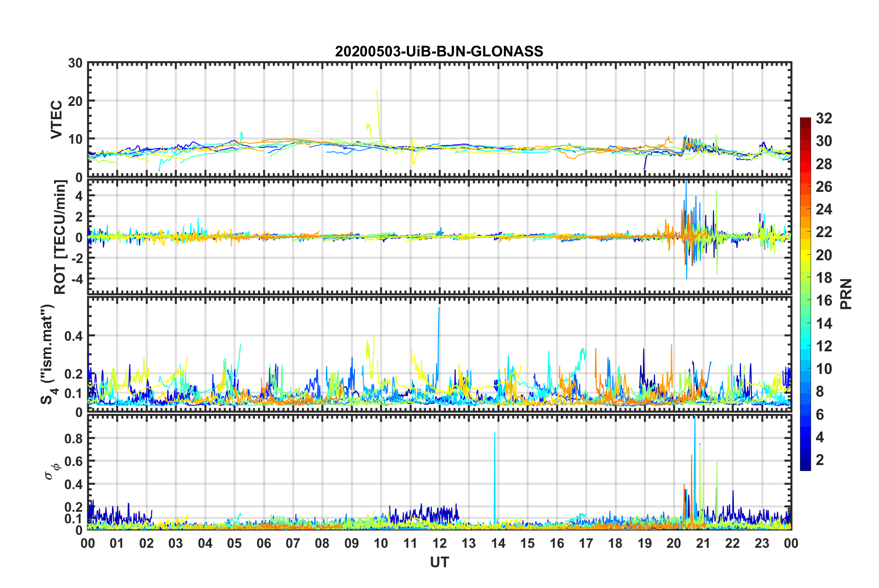The height and width of the screenshot is (588, 879).
Task: Click the VTEC axis tick label 20
Action: coord(75,101)
